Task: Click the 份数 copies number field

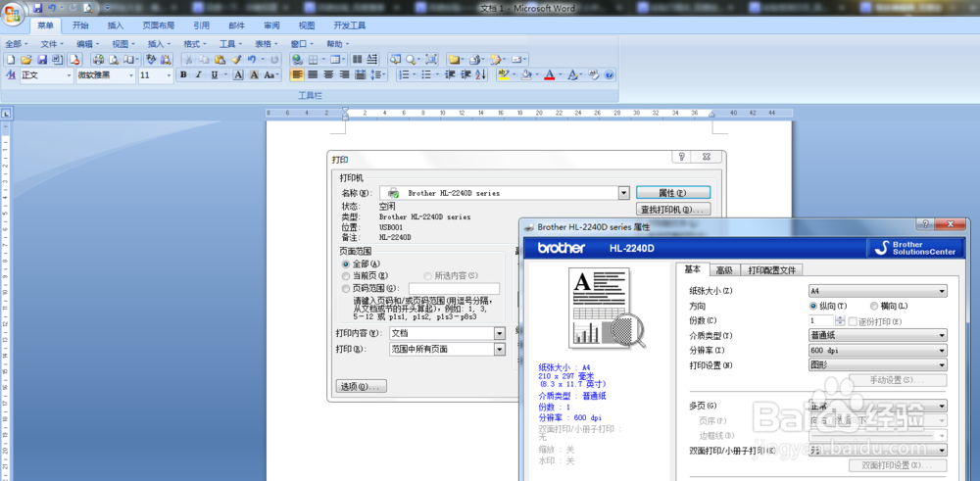Action: coord(821,320)
